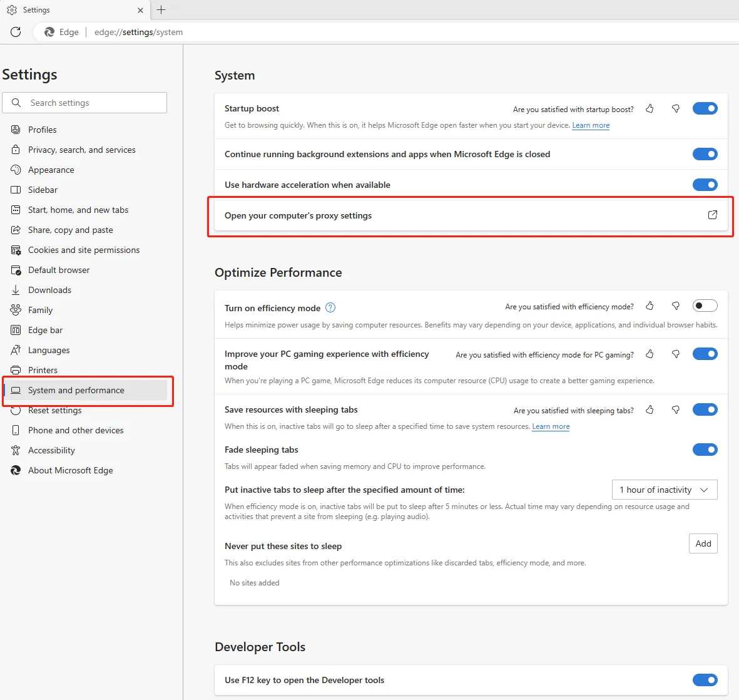Viewport: 739px width, 700px height.
Task: Click the Default browser icon
Action: click(16, 270)
